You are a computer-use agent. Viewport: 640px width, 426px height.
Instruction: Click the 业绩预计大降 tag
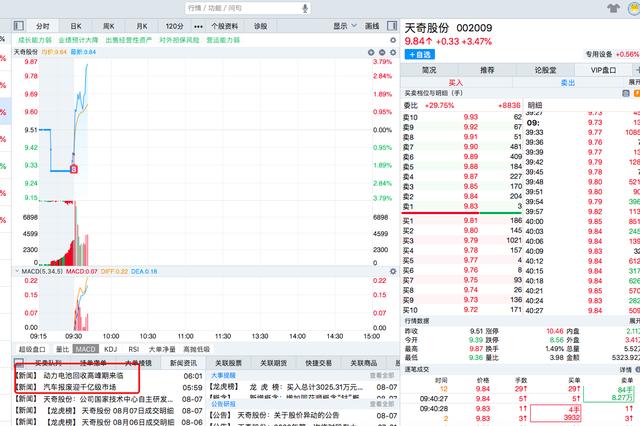click(x=78, y=40)
